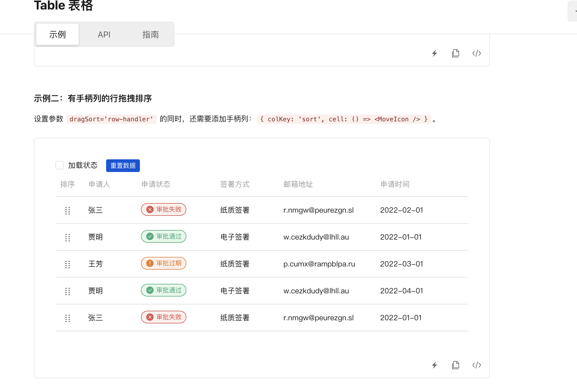Image resolution: width=577 pixels, height=392 pixels.
Task: Show source code of the drag-sort example
Action: coord(477,365)
